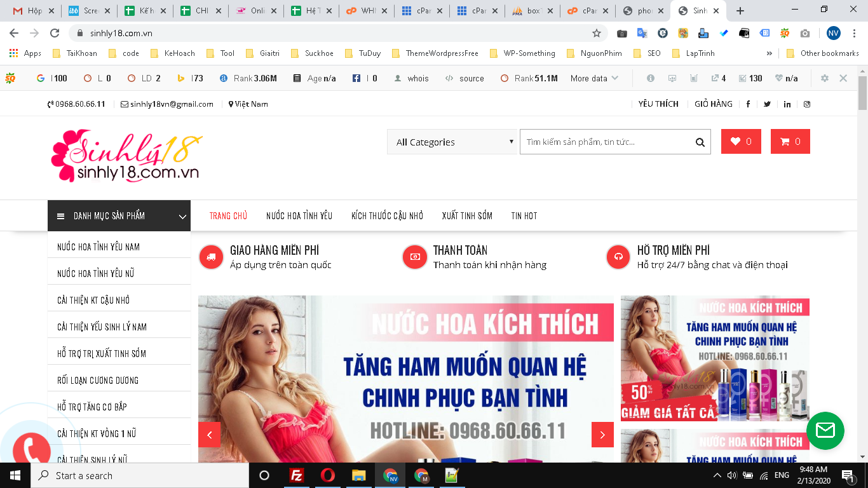Click the ENG language indicator
868x488 pixels.
[x=782, y=475]
